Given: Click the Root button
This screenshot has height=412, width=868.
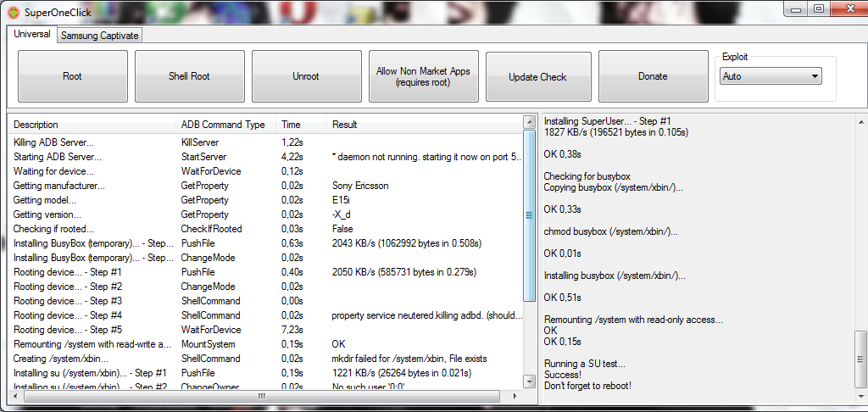Looking at the screenshot, I should coord(73,76).
